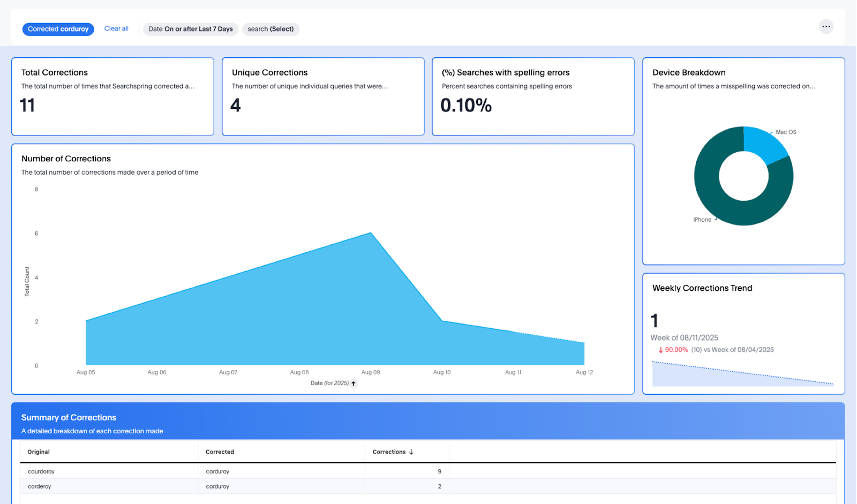
Task: Click the Original column header
Action: point(39,452)
